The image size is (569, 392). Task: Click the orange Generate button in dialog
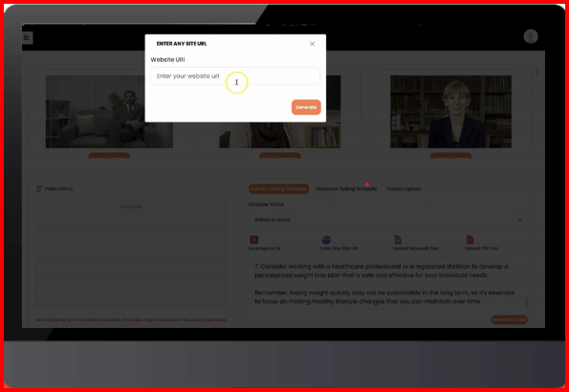click(306, 107)
